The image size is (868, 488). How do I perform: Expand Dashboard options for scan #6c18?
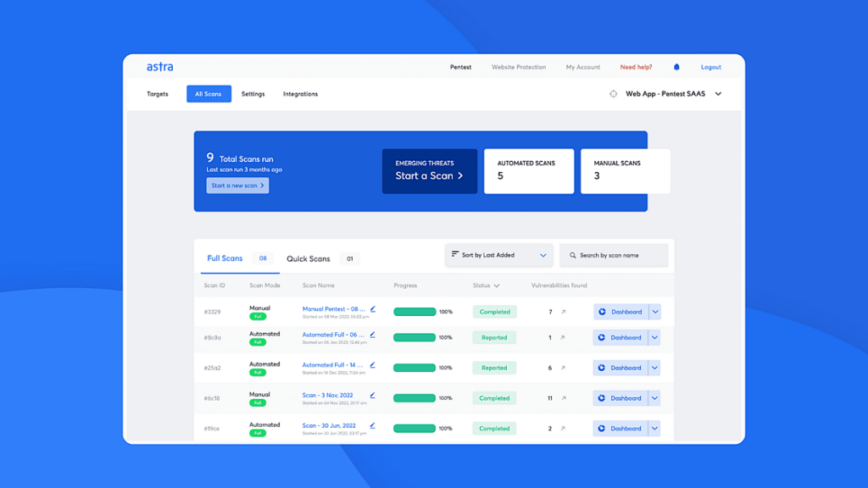[x=655, y=398]
